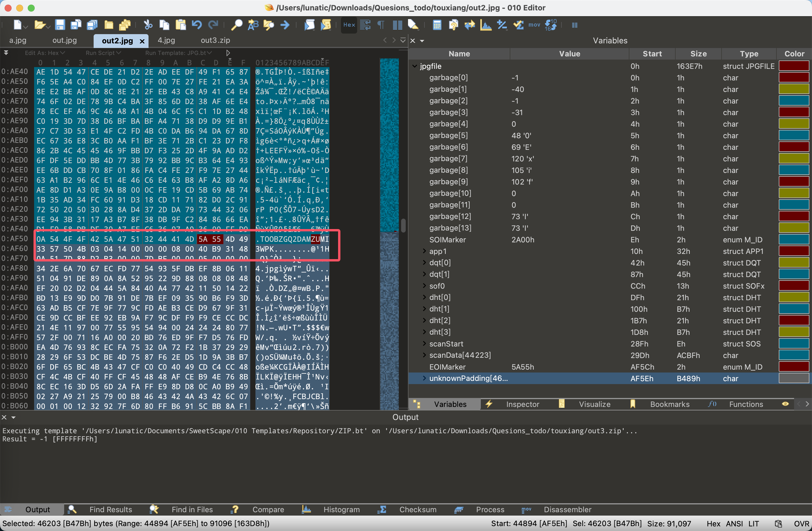Click the Goto right-arrow icon
The width and height of the screenshot is (812, 531).
coord(285,25)
